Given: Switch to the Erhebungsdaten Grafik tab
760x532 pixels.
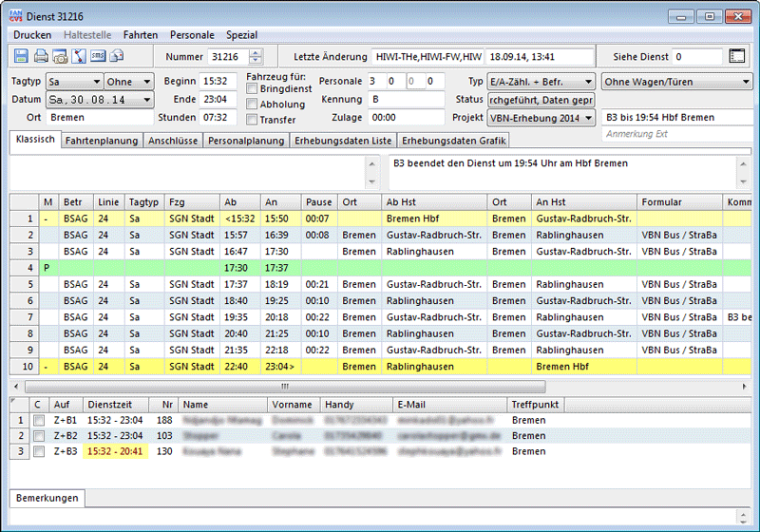Looking at the screenshot, I should [454, 141].
